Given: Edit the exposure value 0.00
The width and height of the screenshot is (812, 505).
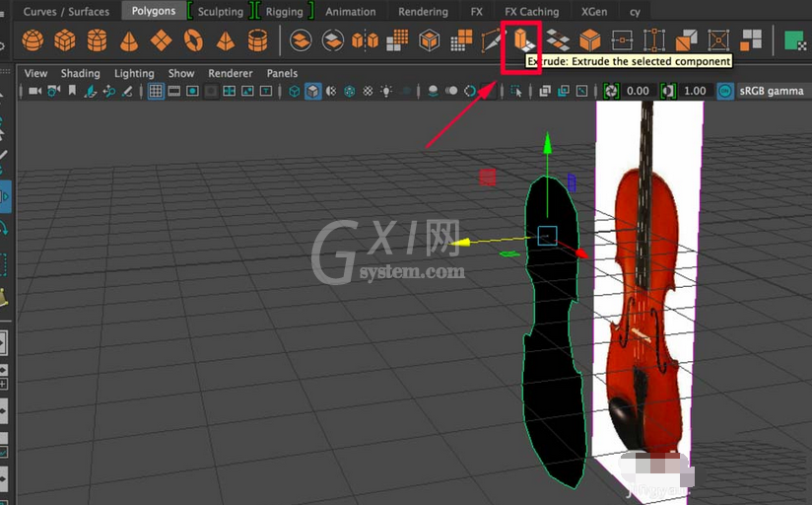Looking at the screenshot, I should [638, 92].
